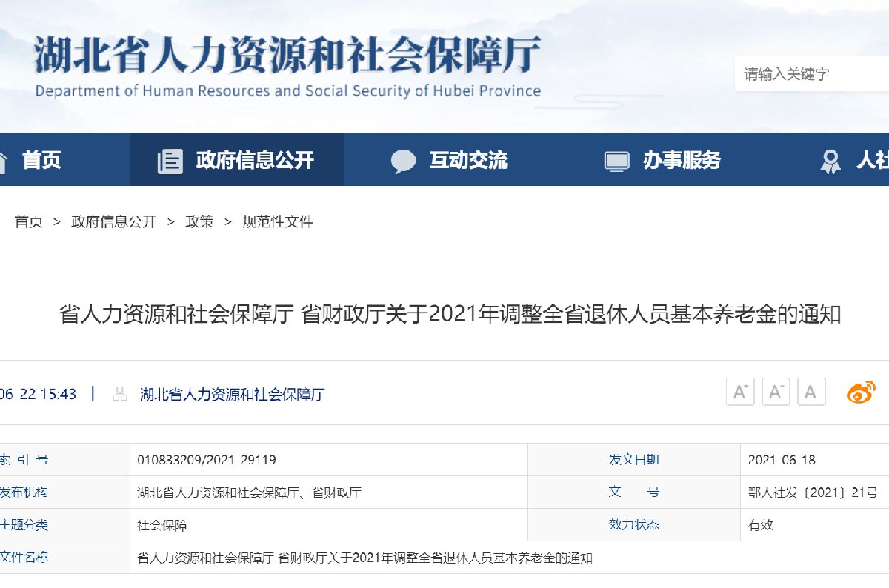The width and height of the screenshot is (889, 588).
Task: Click the medal icon beside 人社
Action: point(830,161)
